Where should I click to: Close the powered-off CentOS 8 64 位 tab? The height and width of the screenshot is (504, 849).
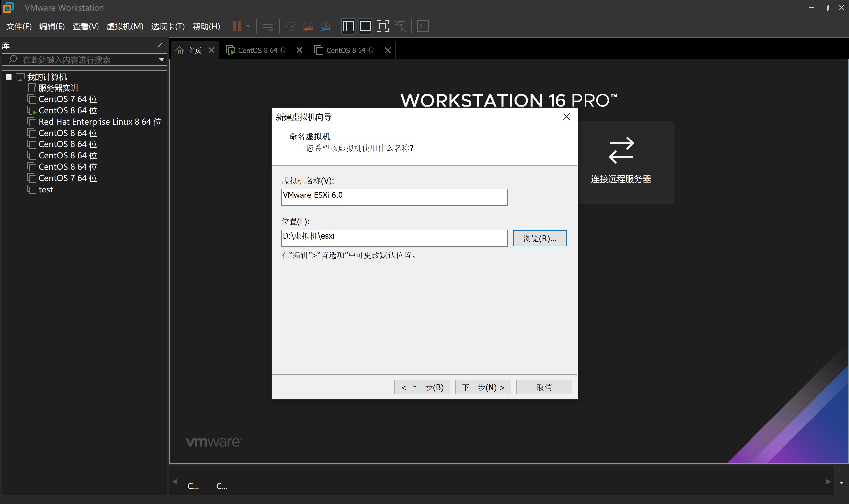pos(388,50)
